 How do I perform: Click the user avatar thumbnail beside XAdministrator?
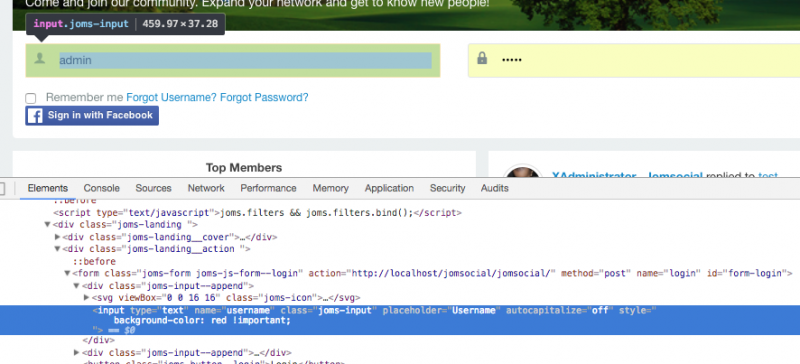pos(522,172)
